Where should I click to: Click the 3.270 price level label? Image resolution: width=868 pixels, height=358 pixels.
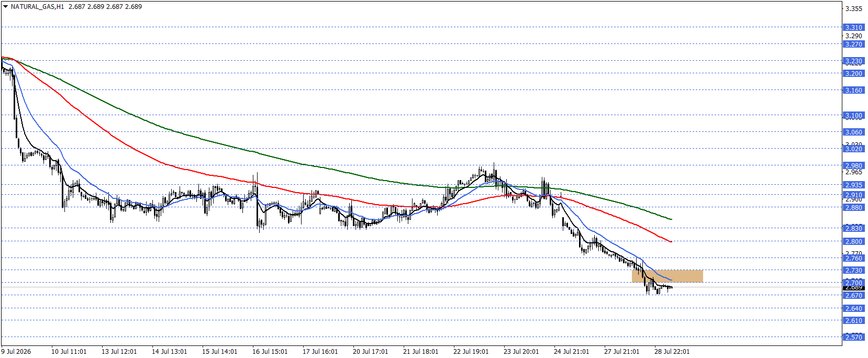click(x=853, y=44)
